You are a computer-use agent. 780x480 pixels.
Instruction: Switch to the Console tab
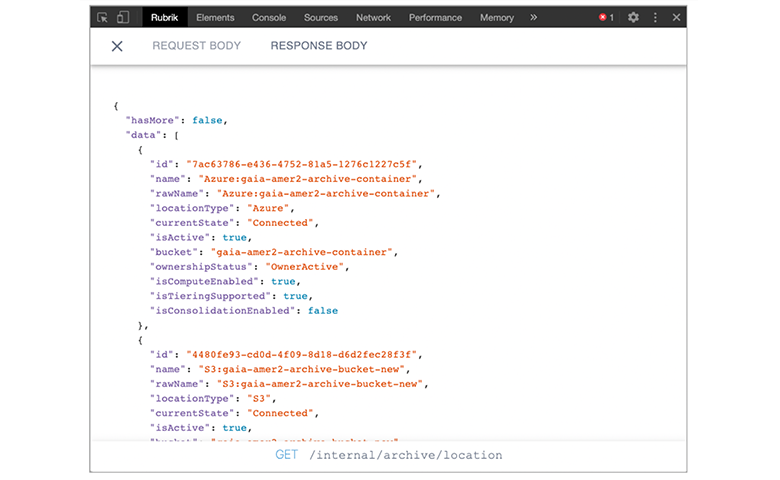(269, 17)
